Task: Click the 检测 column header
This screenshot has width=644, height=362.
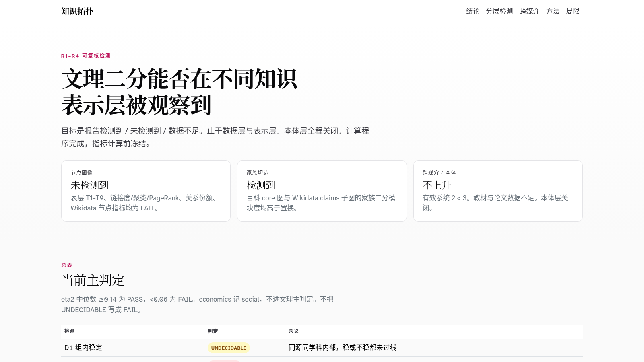Action: 70,331
